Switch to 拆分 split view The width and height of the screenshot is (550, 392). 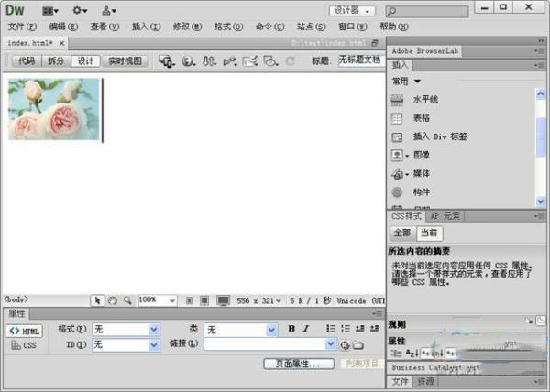pyautogui.click(x=56, y=61)
